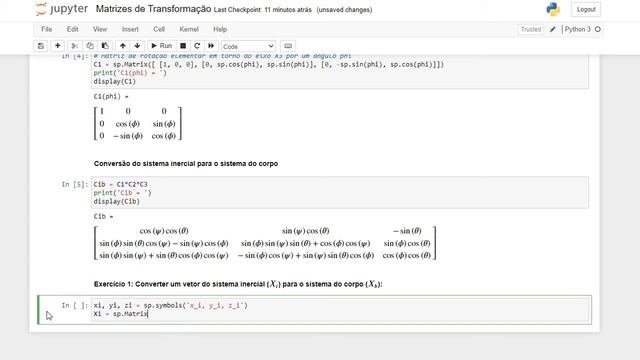Open the Kernel menu
The height and width of the screenshot is (360, 640).
189,29
